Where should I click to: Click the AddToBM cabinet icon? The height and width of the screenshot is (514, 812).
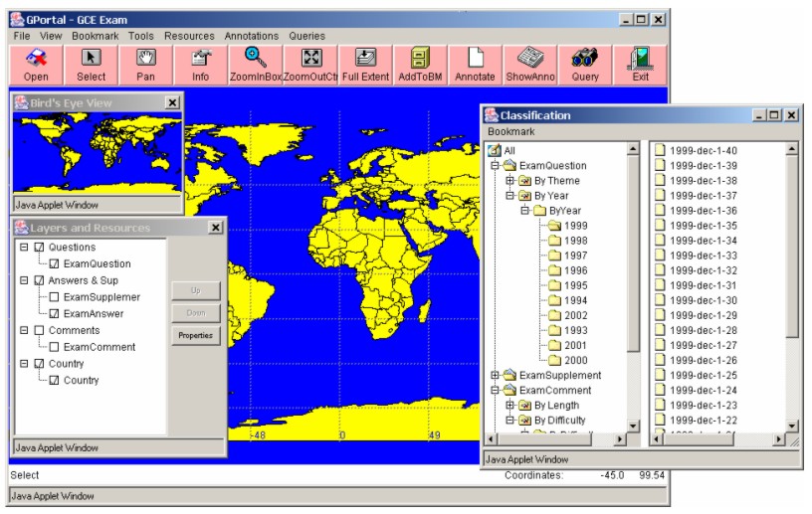(x=421, y=58)
